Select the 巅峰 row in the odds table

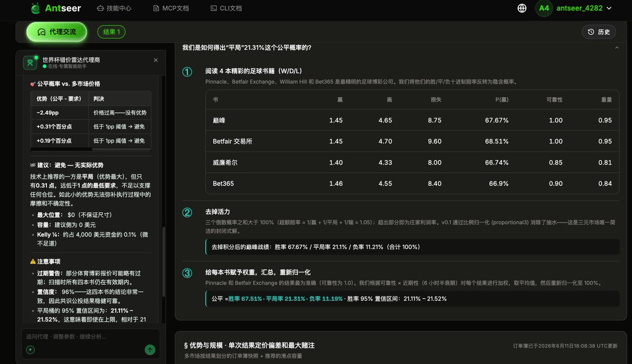click(x=412, y=120)
